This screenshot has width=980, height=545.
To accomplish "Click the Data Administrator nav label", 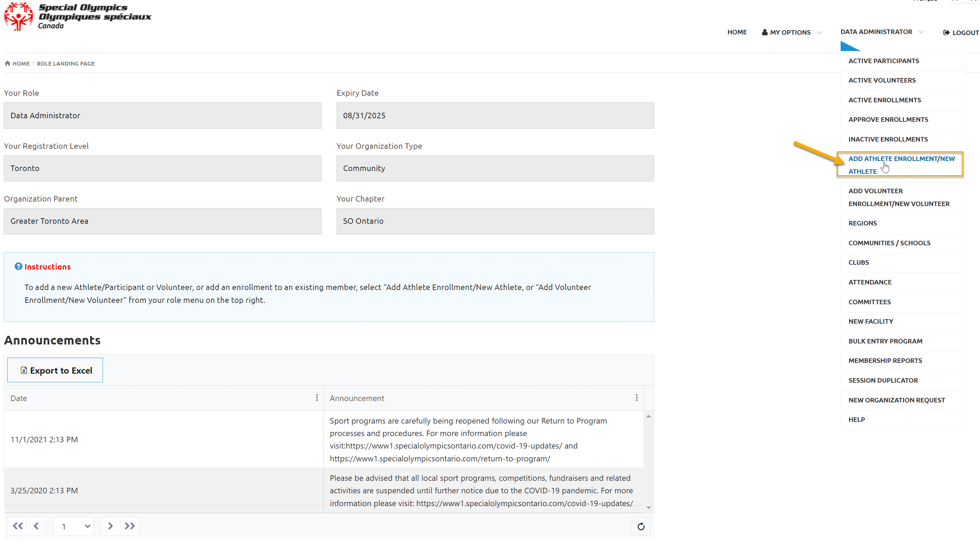I will point(876,32).
